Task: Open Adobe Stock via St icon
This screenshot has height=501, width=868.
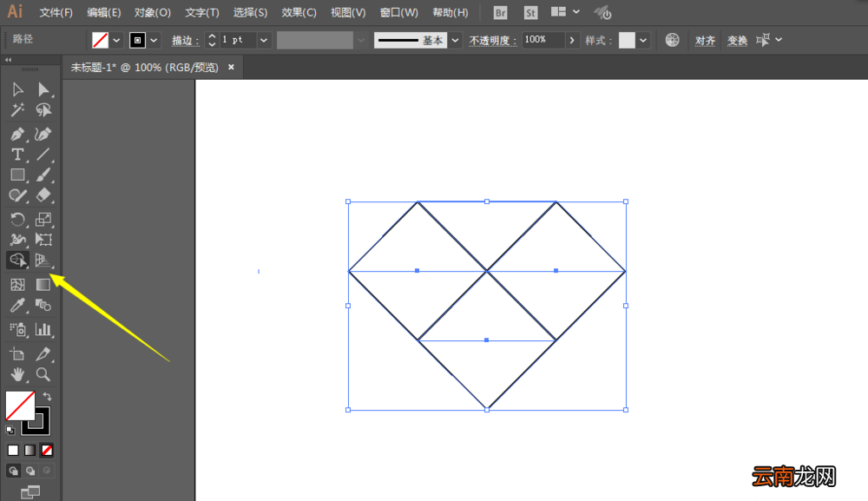Action: click(x=530, y=12)
